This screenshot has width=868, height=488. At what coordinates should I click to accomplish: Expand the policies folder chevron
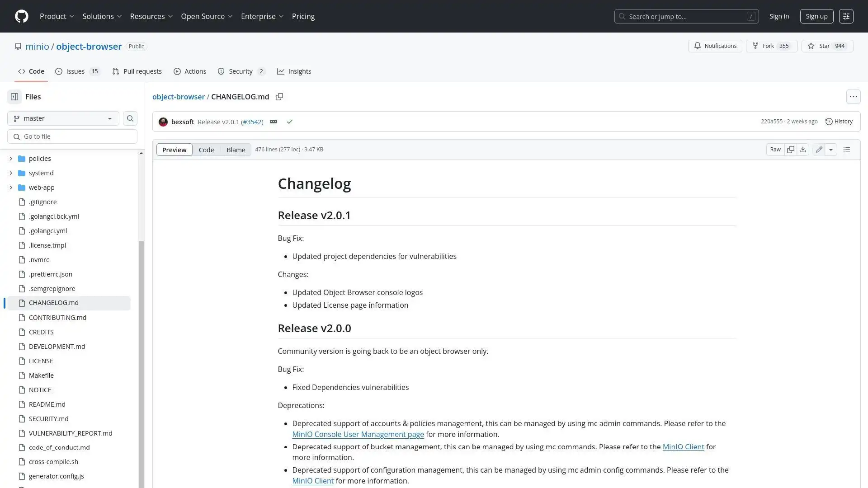11,159
